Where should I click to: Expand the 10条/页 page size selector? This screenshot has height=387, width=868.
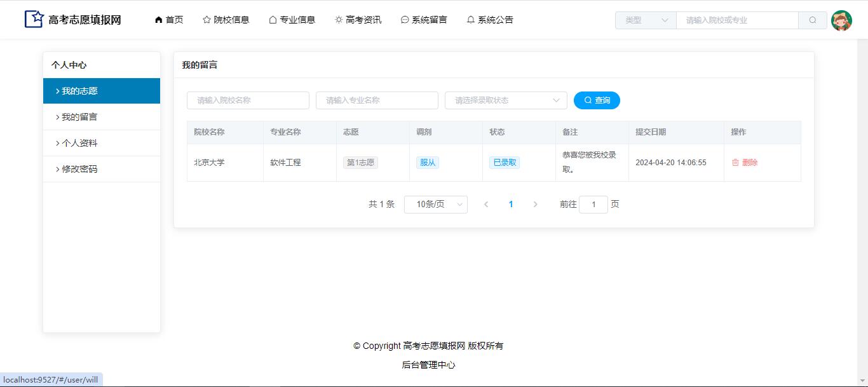pos(435,205)
